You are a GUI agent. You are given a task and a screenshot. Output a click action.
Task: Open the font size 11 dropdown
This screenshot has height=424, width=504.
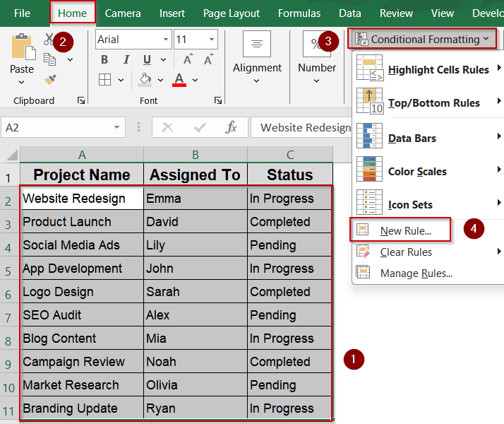pyautogui.click(x=212, y=40)
